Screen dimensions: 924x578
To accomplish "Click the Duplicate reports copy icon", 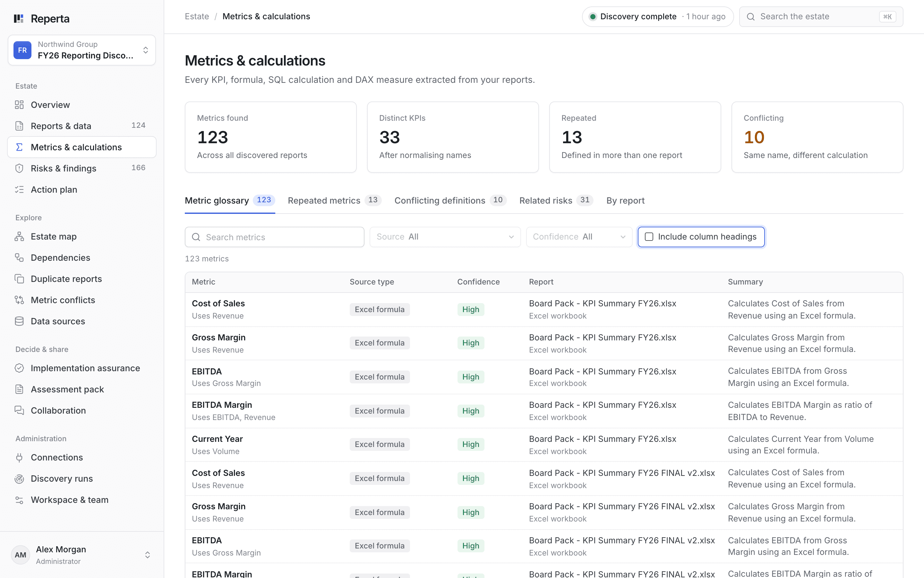I will (19, 279).
